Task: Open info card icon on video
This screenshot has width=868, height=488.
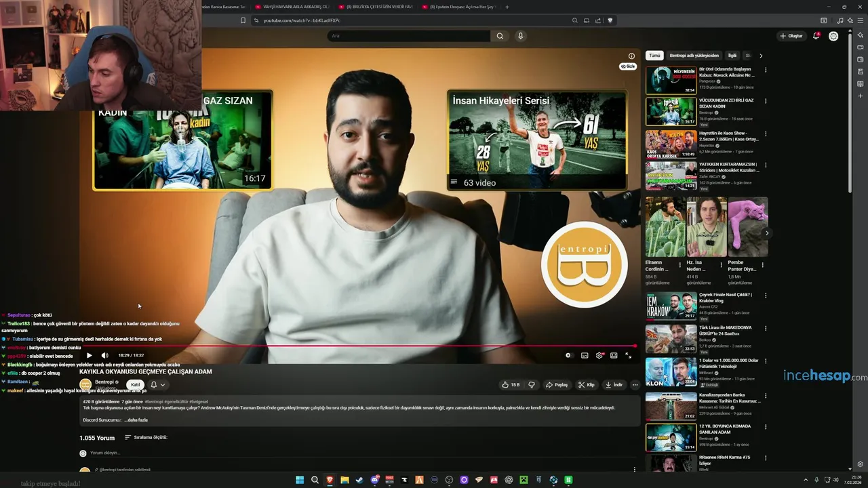Action: [631, 56]
